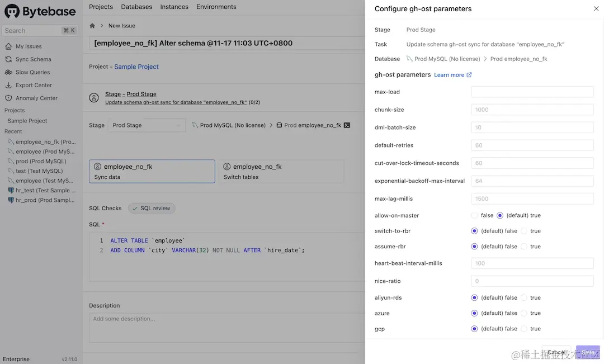Click the My Issues home icon
The width and height of the screenshot is (604, 364).
click(x=8, y=46)
